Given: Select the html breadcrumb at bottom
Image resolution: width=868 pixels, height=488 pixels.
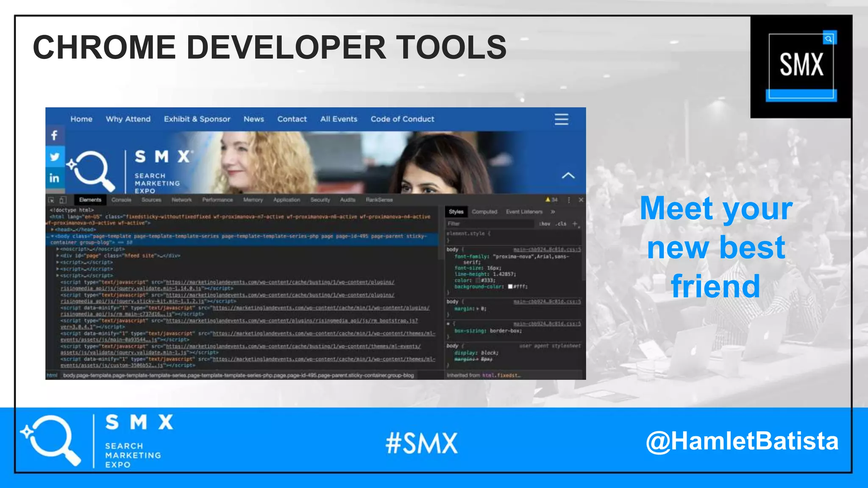Looking at the screenshot, I should [52, 375].
